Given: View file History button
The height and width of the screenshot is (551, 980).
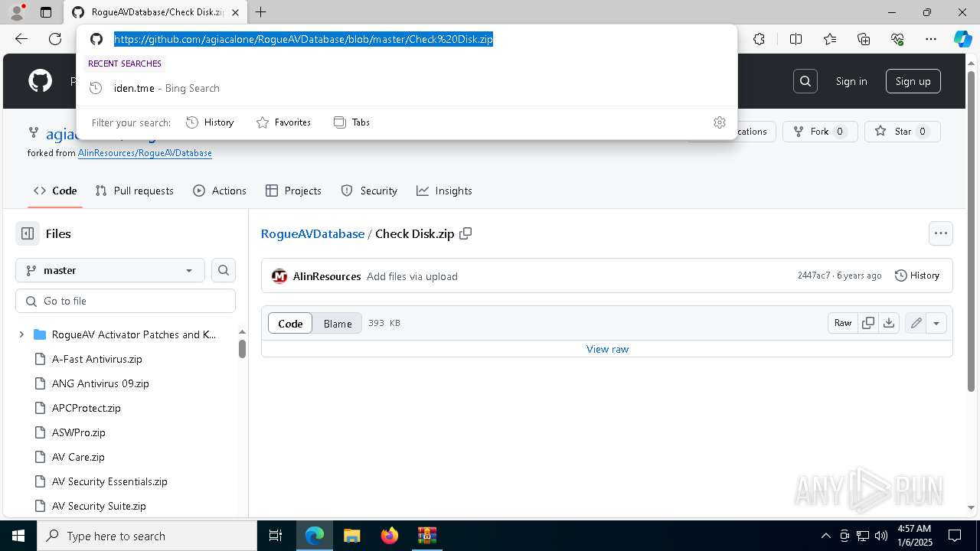Looking at the screenshot, I should pos(916,275).
